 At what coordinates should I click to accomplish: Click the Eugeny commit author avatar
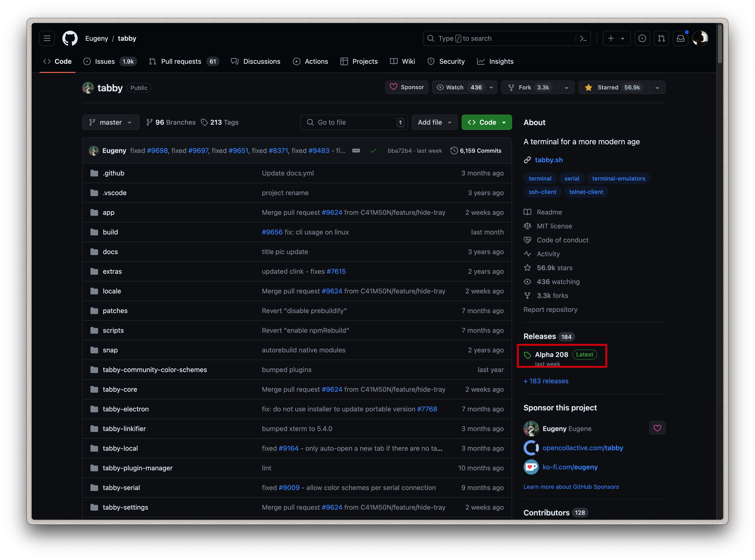[x=94, y=151]
